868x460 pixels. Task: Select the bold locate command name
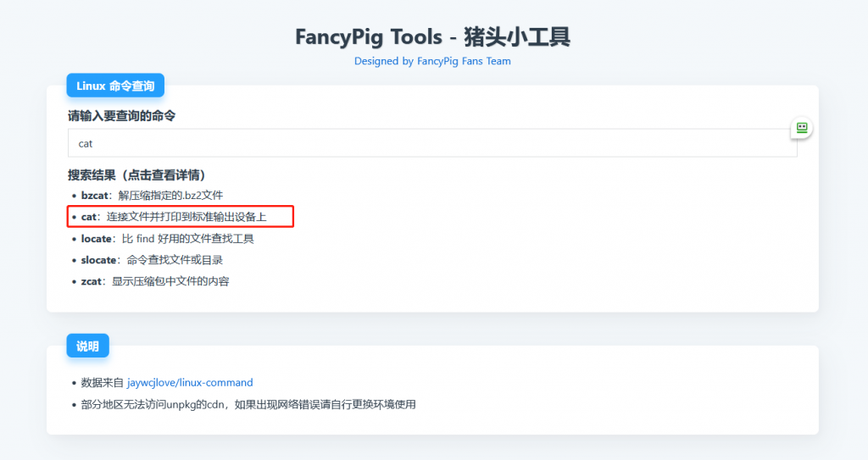pos(97,239)
